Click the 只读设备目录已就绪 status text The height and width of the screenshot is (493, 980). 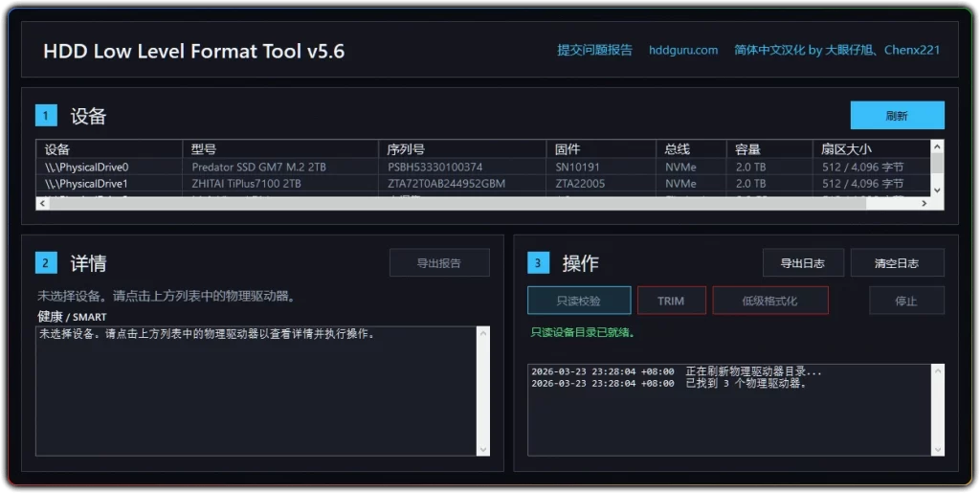583,332
